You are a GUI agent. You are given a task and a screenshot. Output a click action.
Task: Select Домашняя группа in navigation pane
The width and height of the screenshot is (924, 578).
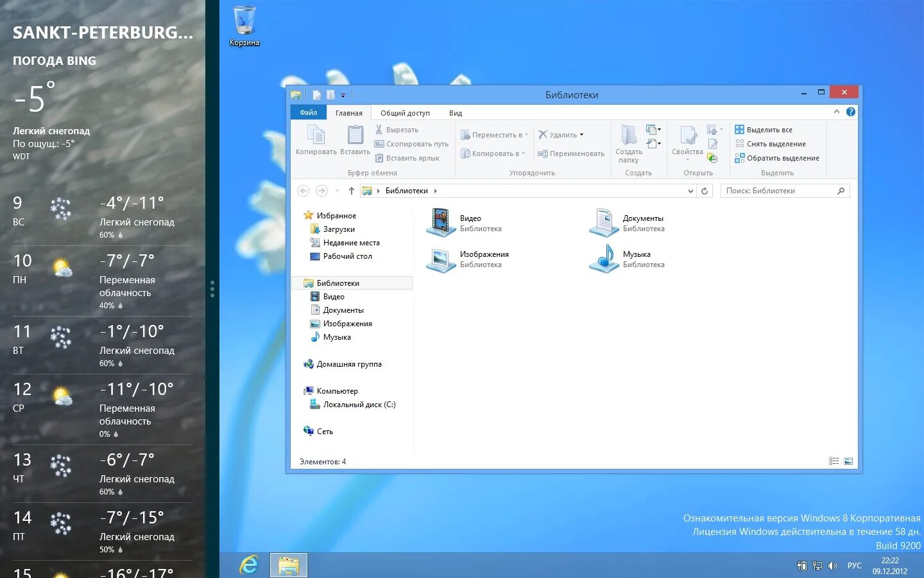[x=343, y=364]
